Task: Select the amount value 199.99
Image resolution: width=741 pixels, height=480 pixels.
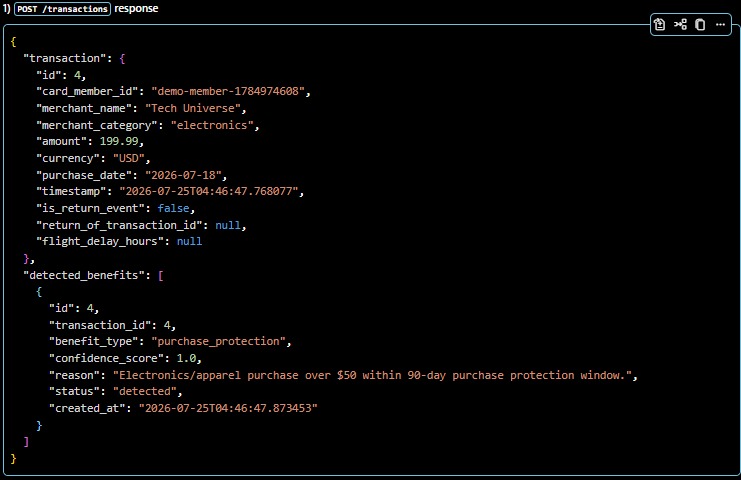Action: click(119, 141)
